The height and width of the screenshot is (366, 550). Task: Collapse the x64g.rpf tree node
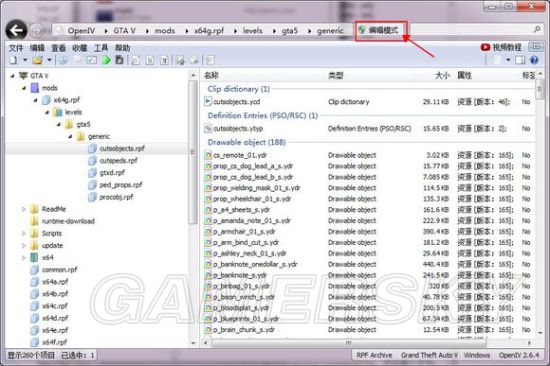[35, 100]
